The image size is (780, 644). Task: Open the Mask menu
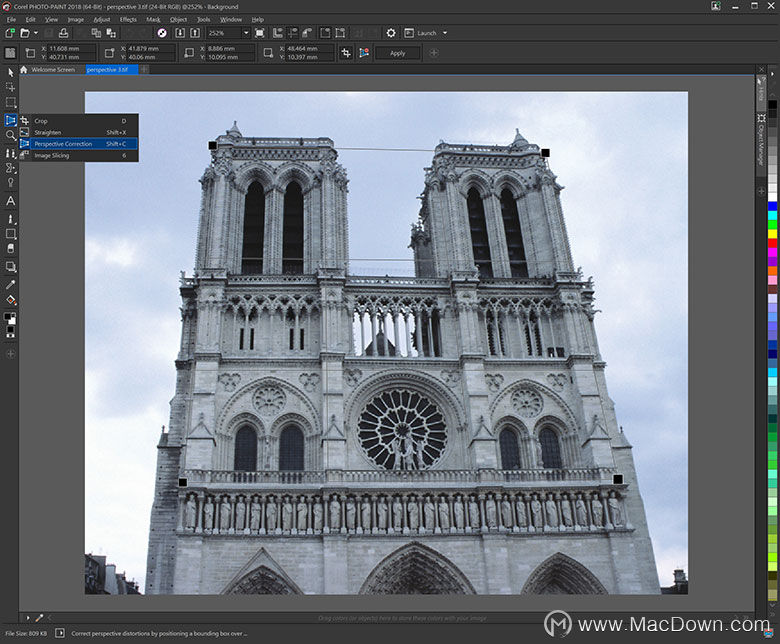(153, 19)
